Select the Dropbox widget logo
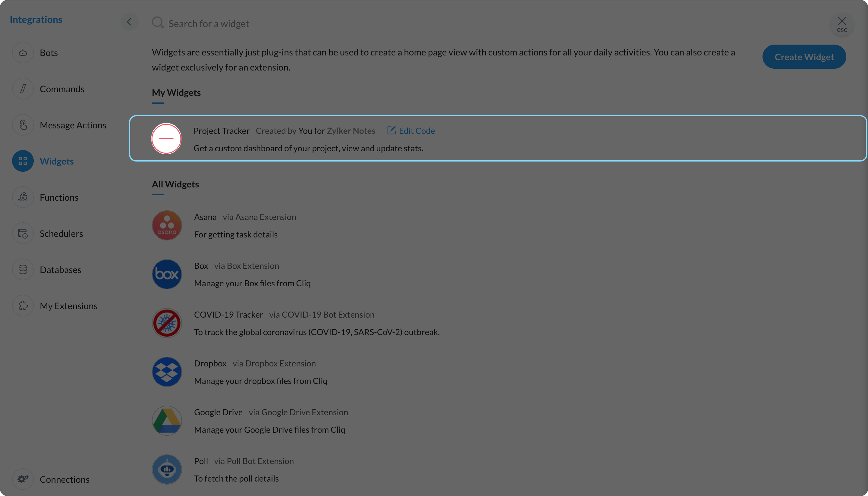Viewport: 868px width, 496px height. point(167,372)
